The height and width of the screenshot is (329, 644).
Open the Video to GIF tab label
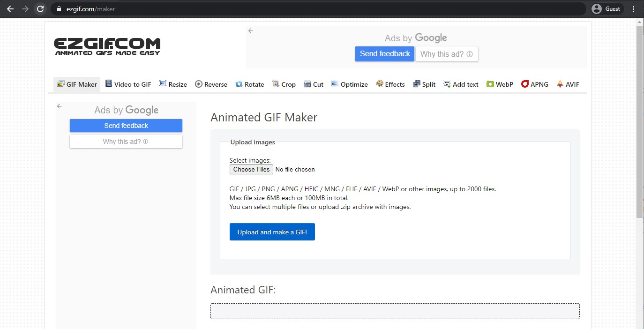(133, 84)
